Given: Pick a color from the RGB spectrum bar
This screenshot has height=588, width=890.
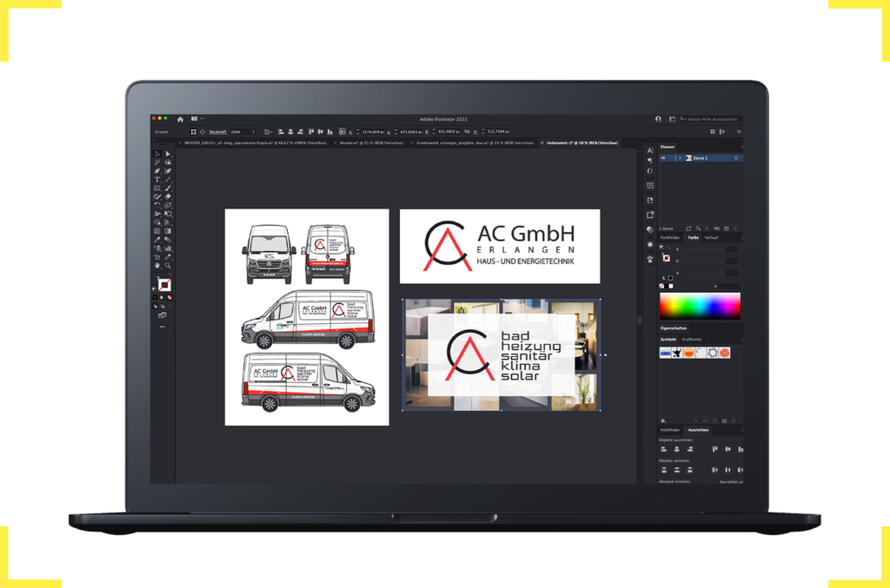Looking at the screenshot, I should (700, 307).
